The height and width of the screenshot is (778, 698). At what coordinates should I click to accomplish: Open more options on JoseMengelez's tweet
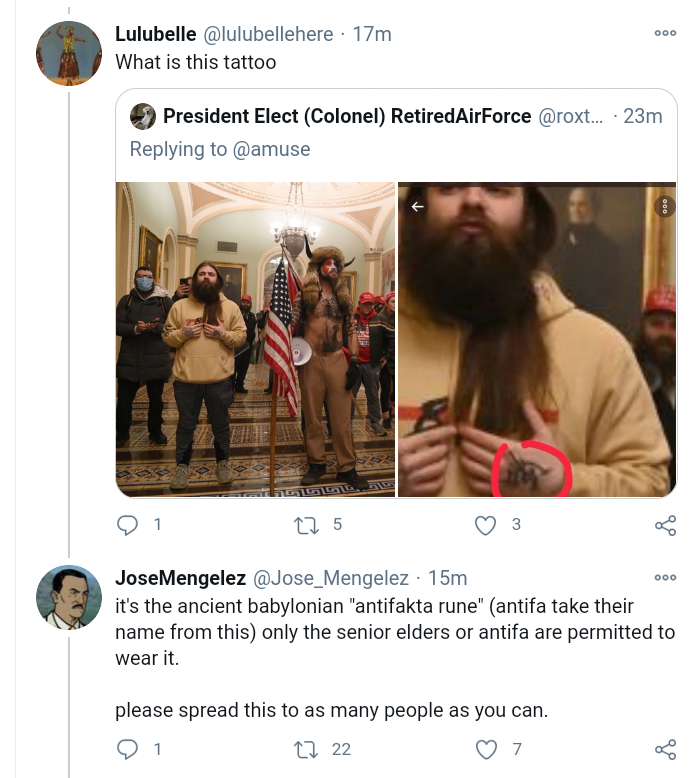[664, 578]
